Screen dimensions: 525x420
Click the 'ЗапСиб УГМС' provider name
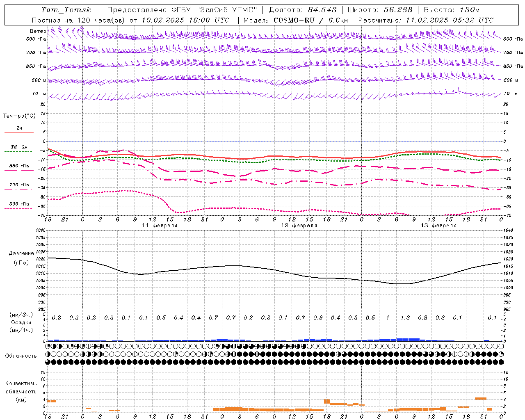tap(227, 10)
